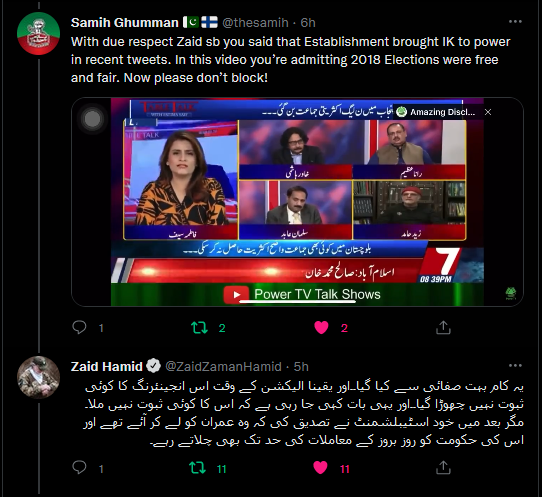Screen dimensions: 542x497
Task: Click the YouTube play icon in video
Action: click(236, 294)
